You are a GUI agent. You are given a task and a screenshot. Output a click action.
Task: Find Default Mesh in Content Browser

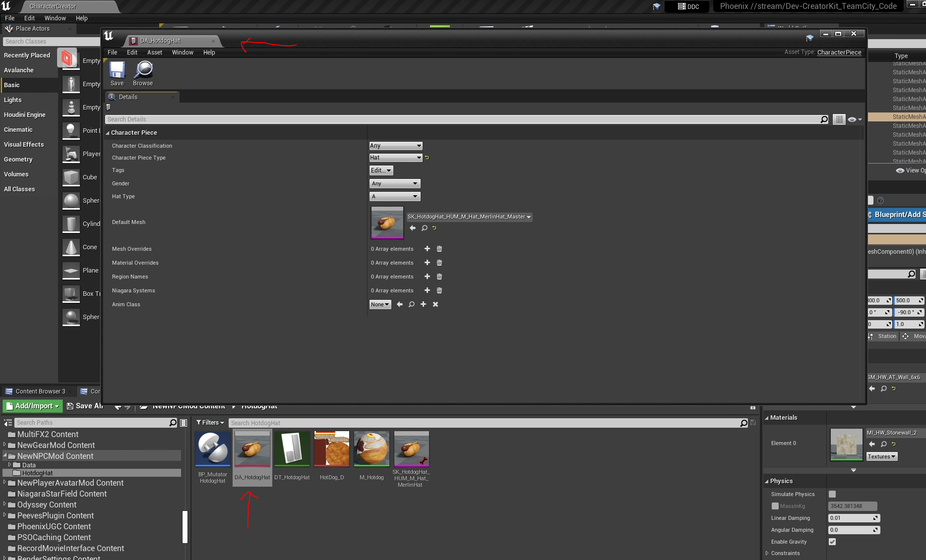tap(424, 228)
